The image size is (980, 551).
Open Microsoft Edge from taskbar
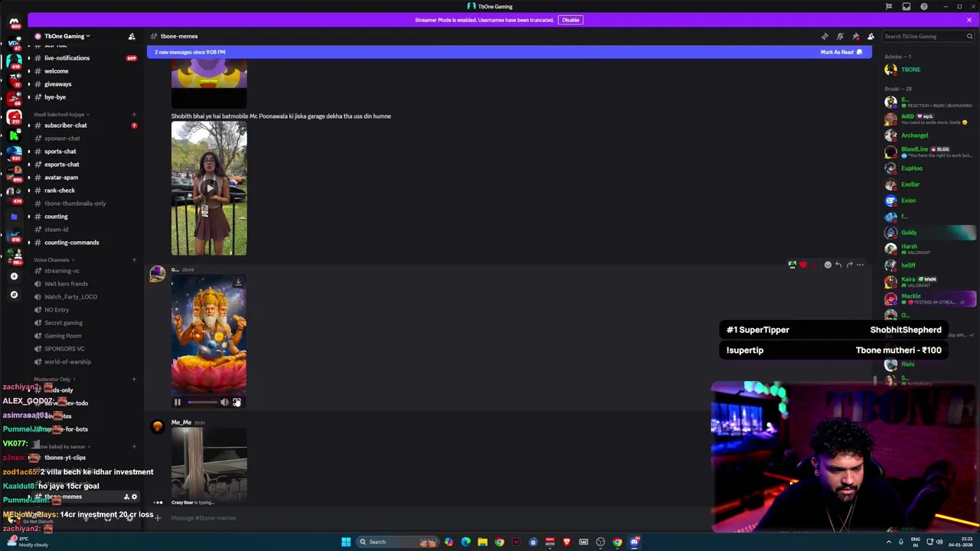tap(465, 542)
